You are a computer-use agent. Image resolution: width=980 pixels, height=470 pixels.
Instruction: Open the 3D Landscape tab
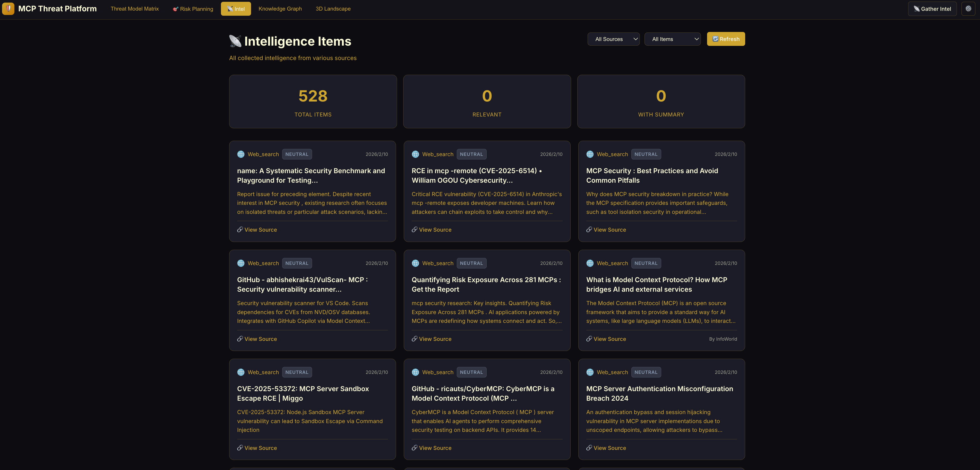coord(333,8)
